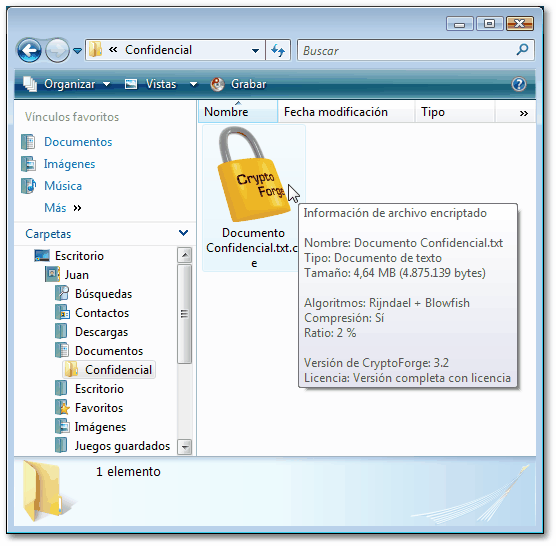556x546 pixels.
Task: Select Escritorio under Juan in tree
Action: (99, 389)
